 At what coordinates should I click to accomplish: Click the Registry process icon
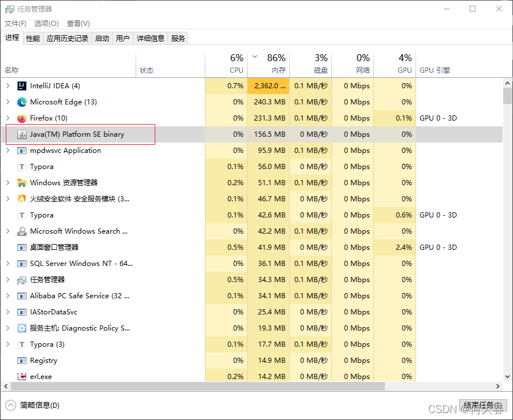pyautogui.click(x=21, y=361)
